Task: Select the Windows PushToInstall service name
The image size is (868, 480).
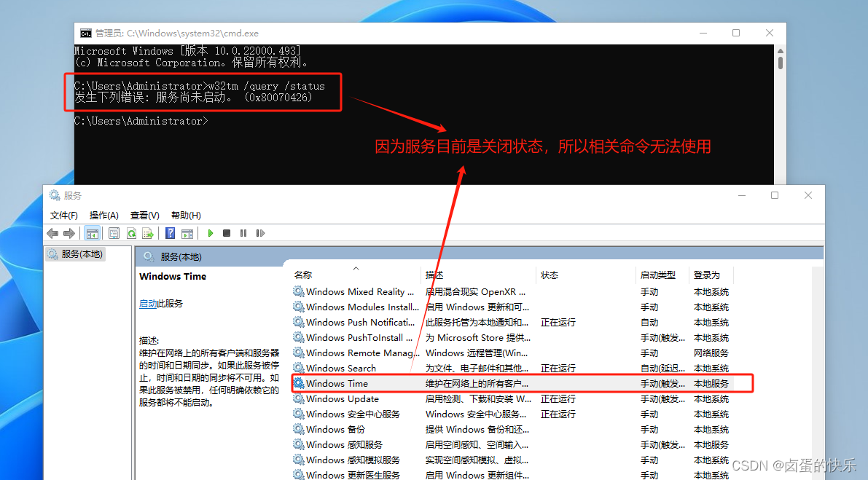Action: pos(359,338)
